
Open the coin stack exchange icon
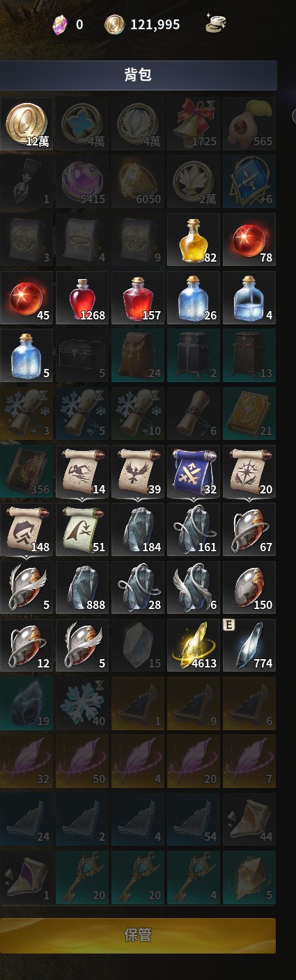tap(215, 25)
